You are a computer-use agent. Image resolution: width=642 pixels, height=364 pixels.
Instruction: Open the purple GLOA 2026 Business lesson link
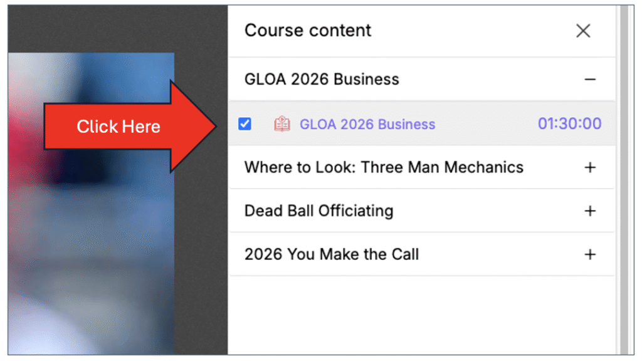pos(367,124)
